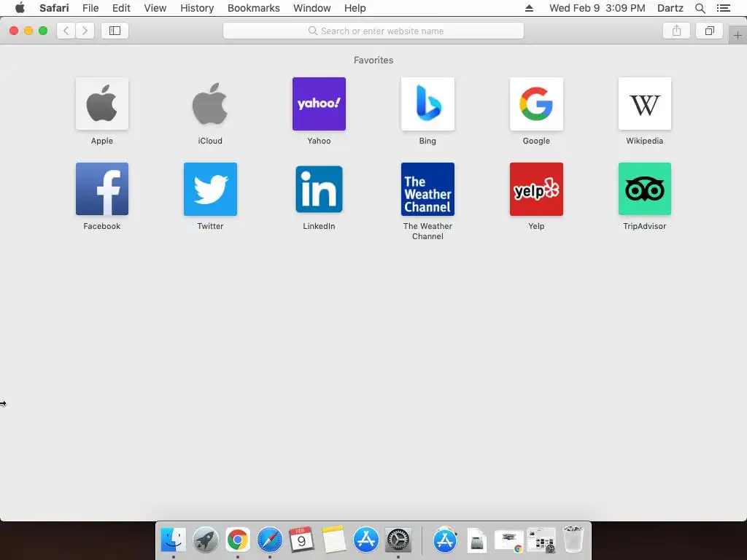This screenshot has width=747, height=560.
Task: Open the Google favorite tile
Action: click(536, 104)
